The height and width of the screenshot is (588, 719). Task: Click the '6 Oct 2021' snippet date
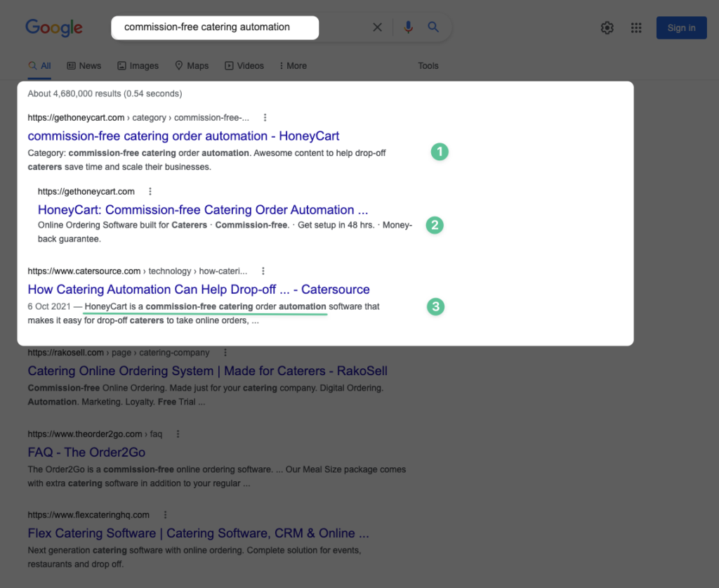pos(49,306)
